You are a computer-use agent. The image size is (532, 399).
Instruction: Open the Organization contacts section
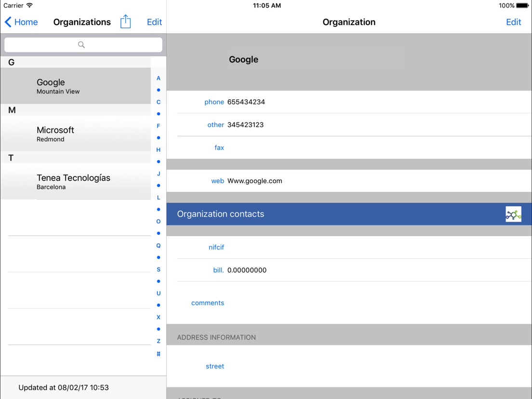pos(349,214)
